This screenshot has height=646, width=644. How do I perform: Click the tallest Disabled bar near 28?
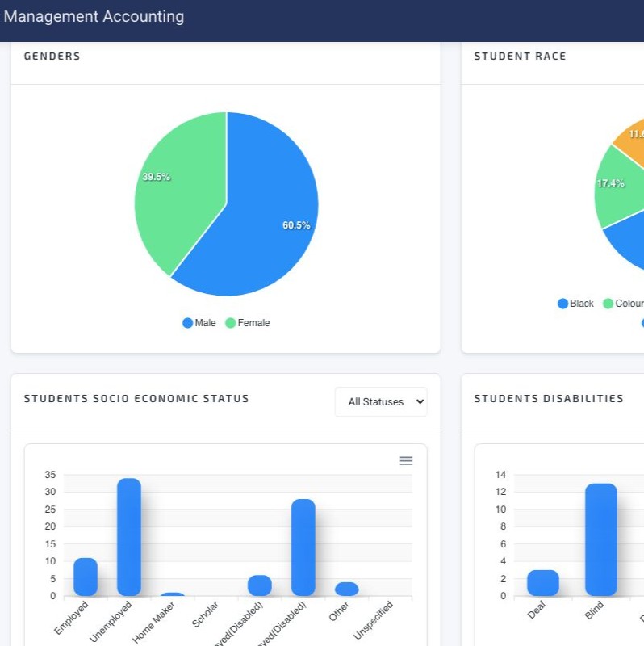[303, 547]
